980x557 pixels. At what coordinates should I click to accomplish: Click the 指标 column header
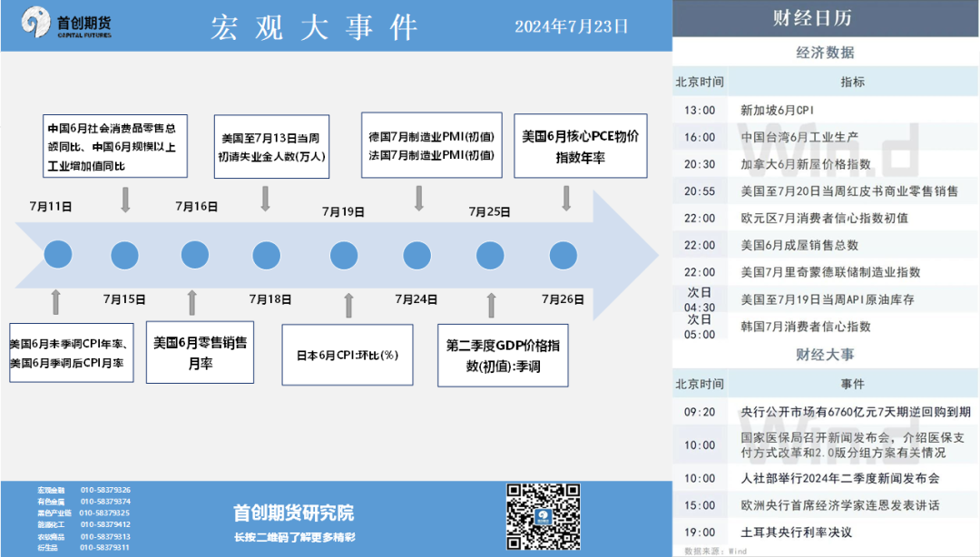coord(852,82)
